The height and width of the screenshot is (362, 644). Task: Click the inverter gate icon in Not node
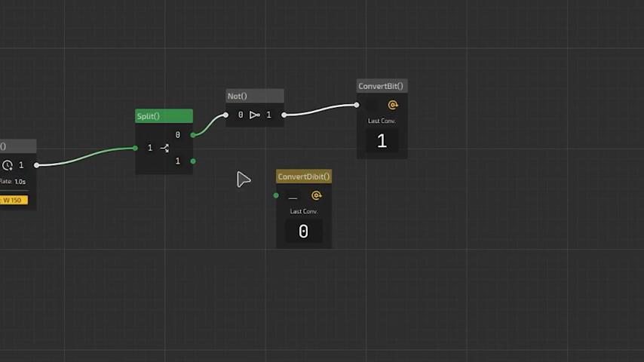click(x=254, y=115)
